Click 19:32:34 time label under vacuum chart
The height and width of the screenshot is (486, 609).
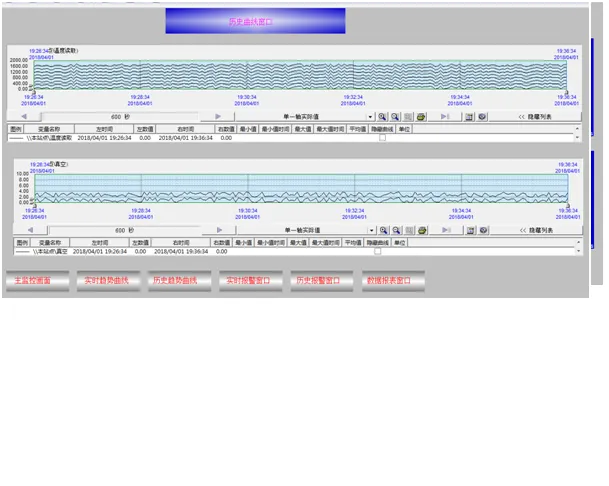(354, 211)
